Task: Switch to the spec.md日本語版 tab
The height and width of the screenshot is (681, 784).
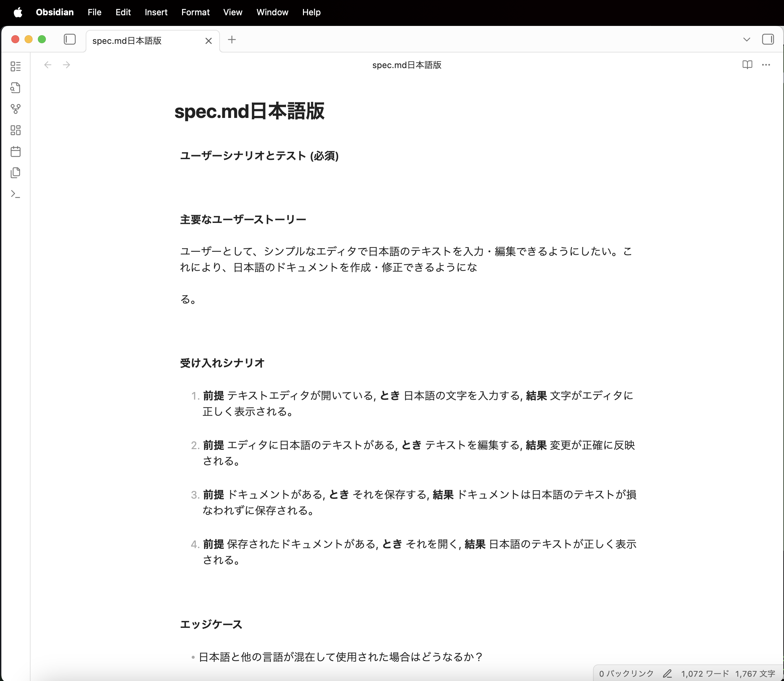Action: [127, 41]
